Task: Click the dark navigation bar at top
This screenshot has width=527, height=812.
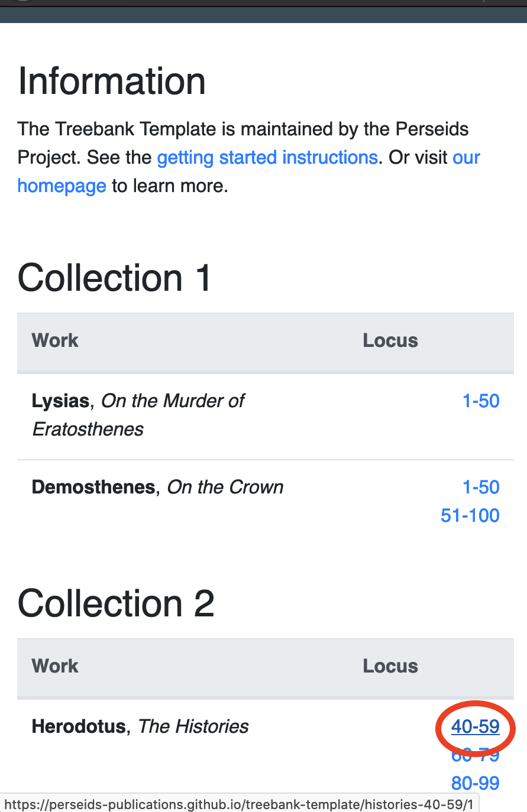Action: [263, 15]
